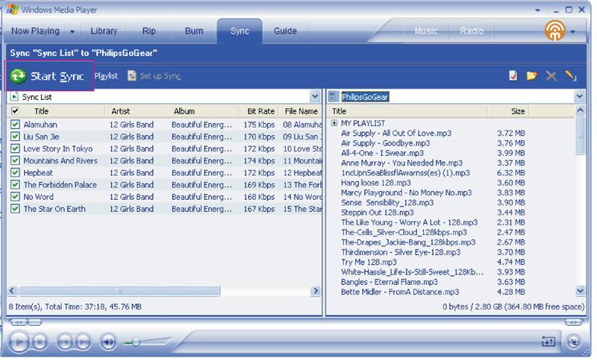Click the PhilipsGoGear device icon

click(333, 97)
